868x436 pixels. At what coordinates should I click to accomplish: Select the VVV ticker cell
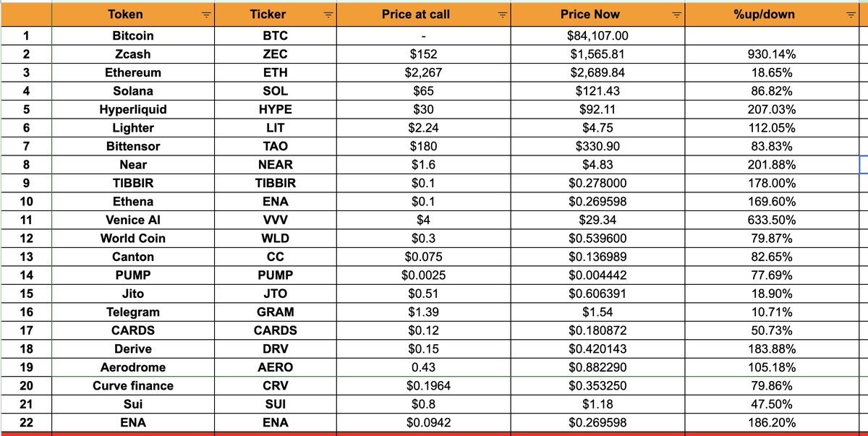[x=275, y=220]
